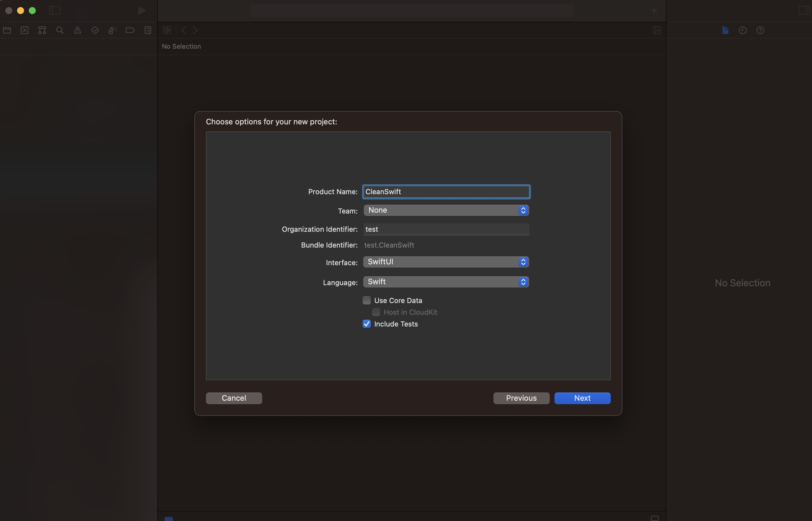Viewport: 812px width, 521px height.
Task: Open the Symbol navigator icon
Action: point(42,31)
